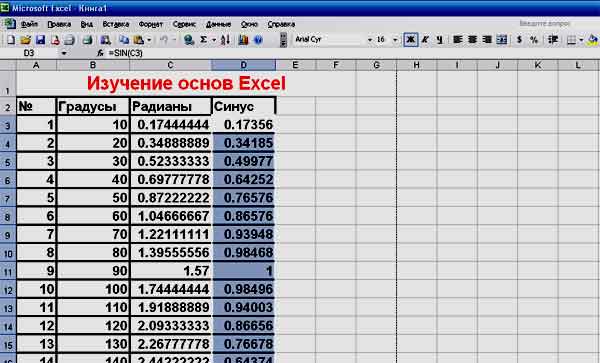Image resolution: width=600 pixels, height=363 pixels.
Task: Click the formula bar showing =SIN(C3)
Action: 352,53
